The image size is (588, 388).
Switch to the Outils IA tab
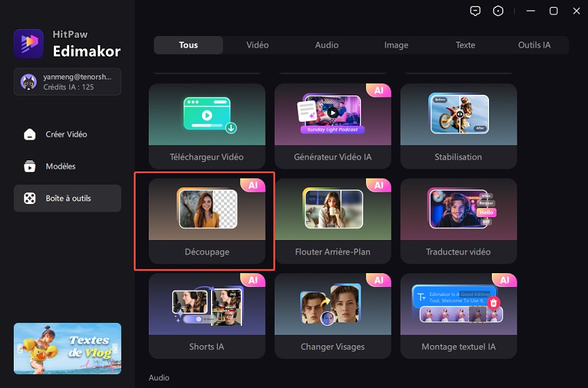click(x=534, y=45)
